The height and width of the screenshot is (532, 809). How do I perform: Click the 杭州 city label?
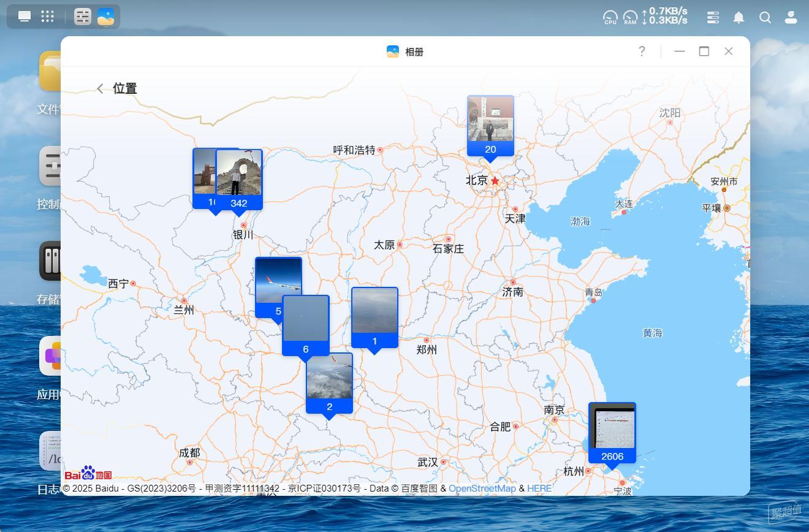574,471
